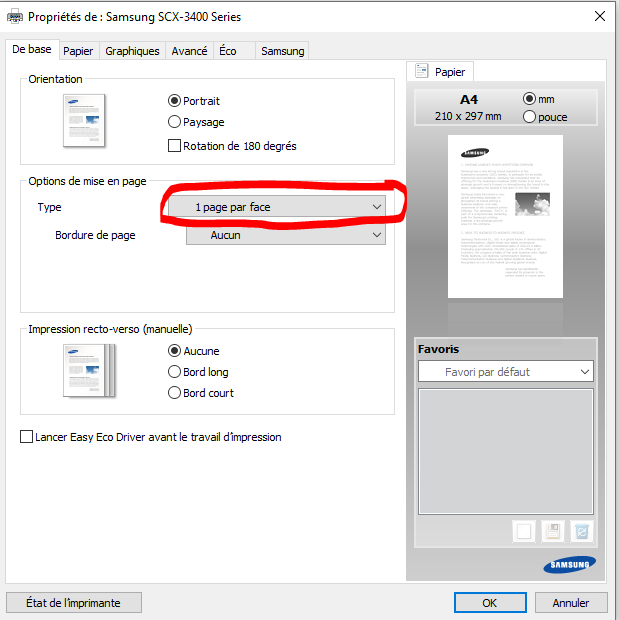Click the blank new favorite icon button

524,531
